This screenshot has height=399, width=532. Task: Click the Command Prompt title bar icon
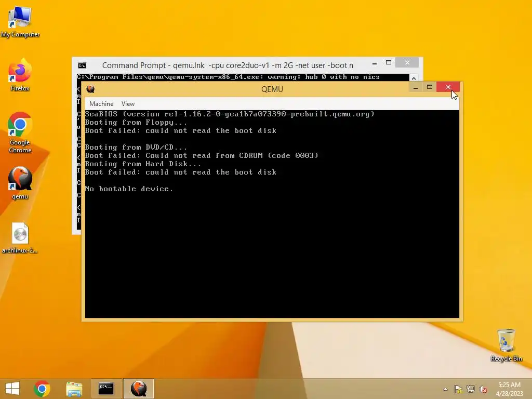point(82,65)
